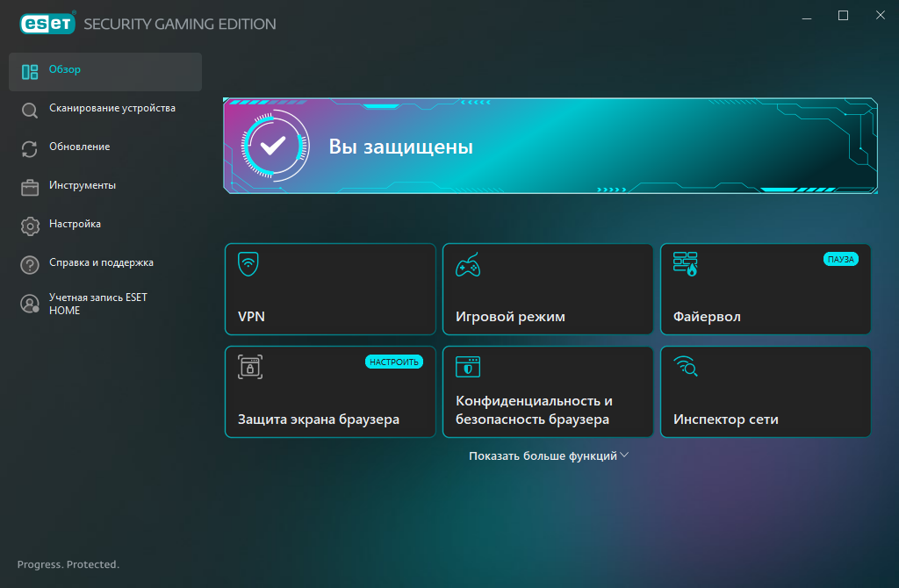This screenshot has height=588, width=899.
Task: Open Защита экрана браузера tile
Action: tap(330, 391)
